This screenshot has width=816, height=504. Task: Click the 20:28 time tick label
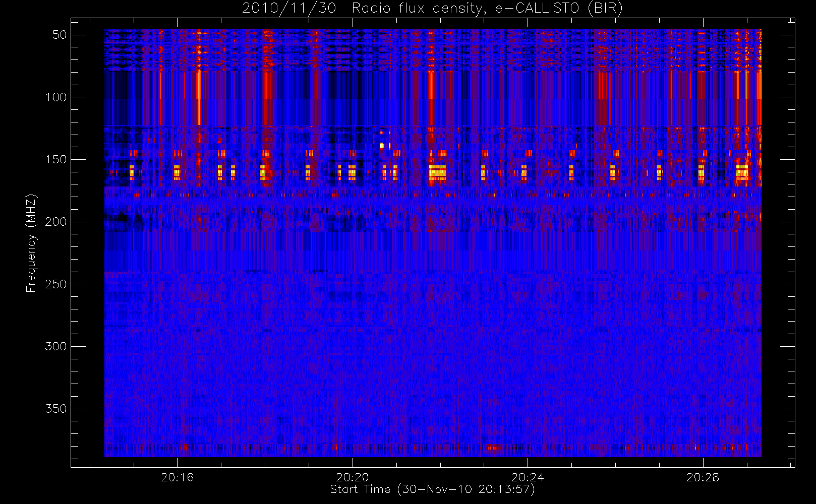pos(703,477)
